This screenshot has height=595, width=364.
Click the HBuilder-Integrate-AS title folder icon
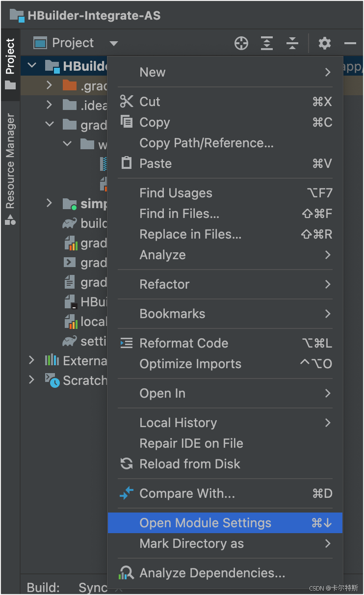coord(17,16)
